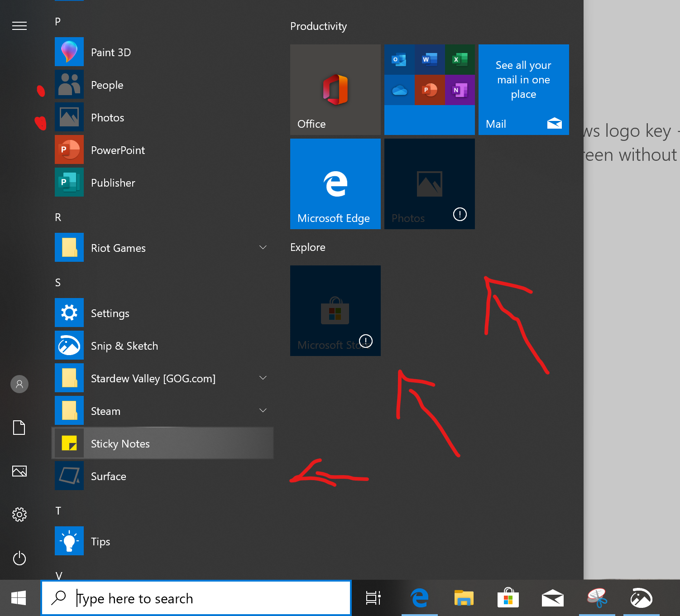
Task: Open Microsoft Edge from the taskbar
Action: [x=420, y=598]
